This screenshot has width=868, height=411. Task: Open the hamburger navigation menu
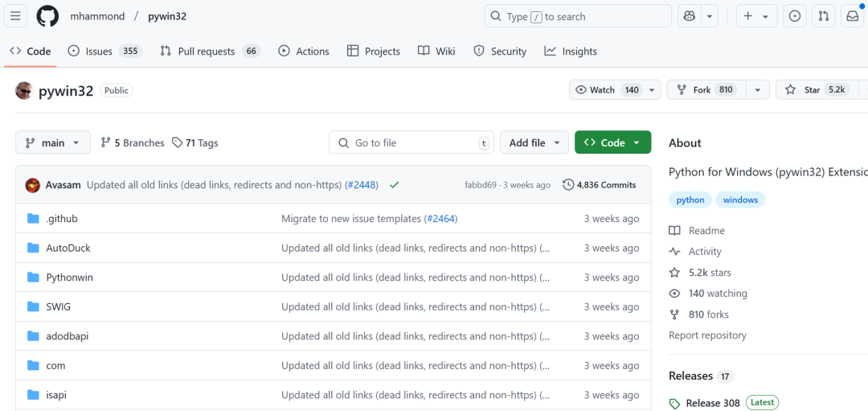coord(18,16)
